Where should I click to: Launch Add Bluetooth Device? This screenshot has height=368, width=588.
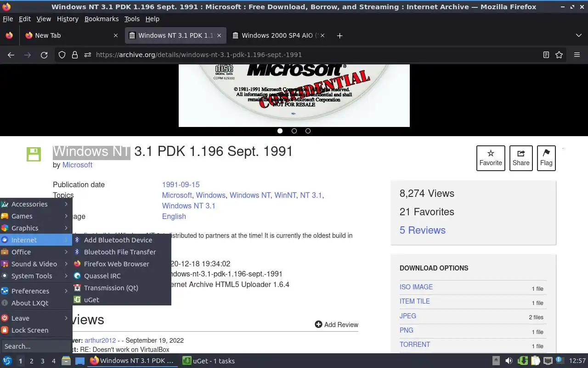pyautogui.click(x=122, y=240)
